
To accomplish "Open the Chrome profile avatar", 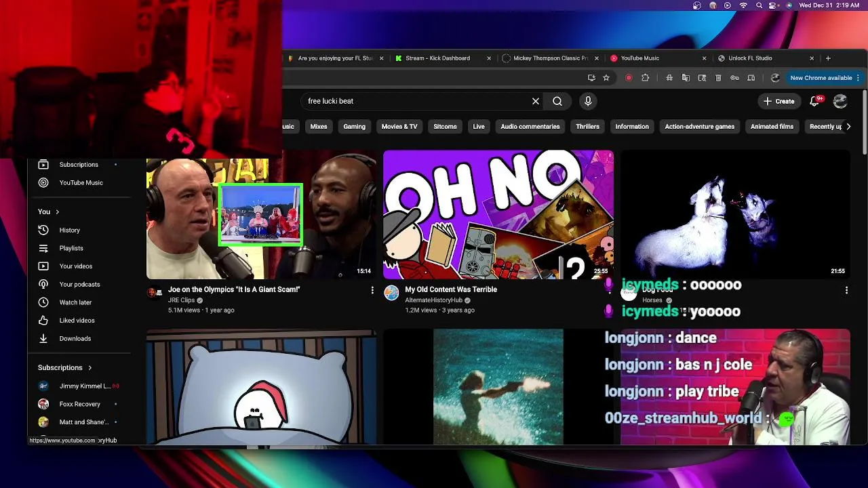I will pos(775,78).
